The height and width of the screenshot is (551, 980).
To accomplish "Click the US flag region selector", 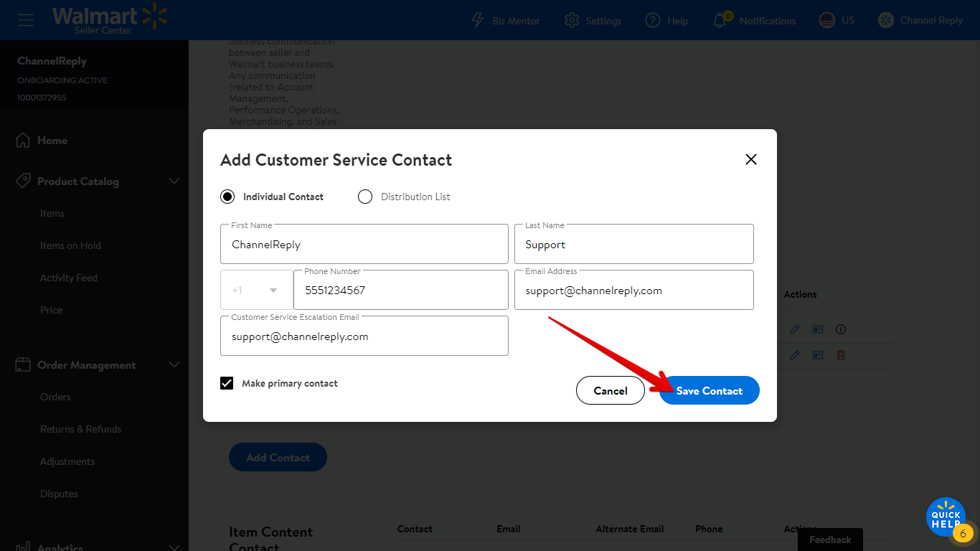I will click(827, 20).
